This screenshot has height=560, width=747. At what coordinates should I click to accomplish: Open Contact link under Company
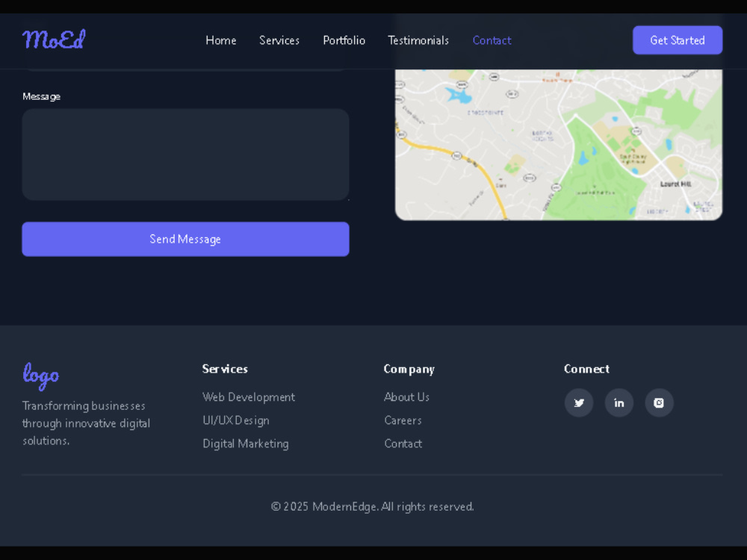[403, 444]
